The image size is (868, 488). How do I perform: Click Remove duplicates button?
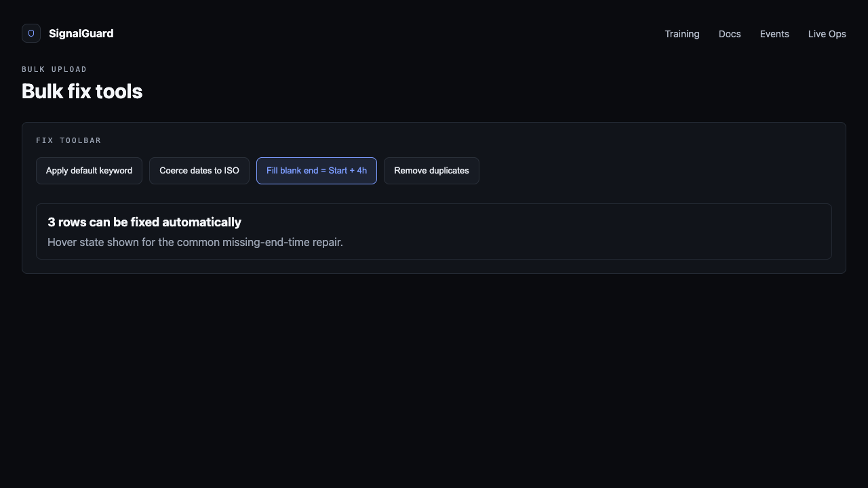pyautogui.click(x=431, y=171)
